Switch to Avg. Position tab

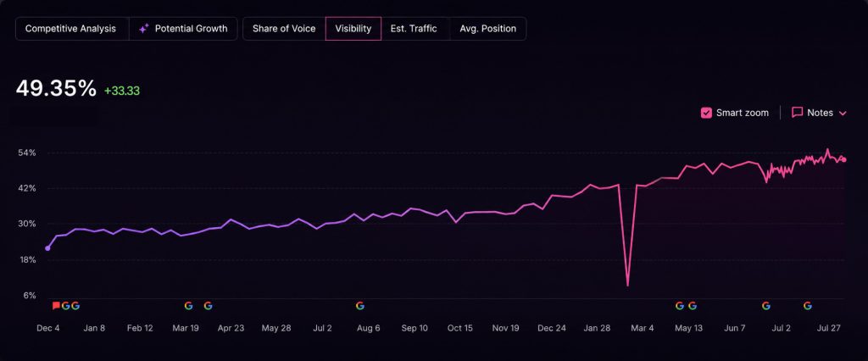point(487,29)
